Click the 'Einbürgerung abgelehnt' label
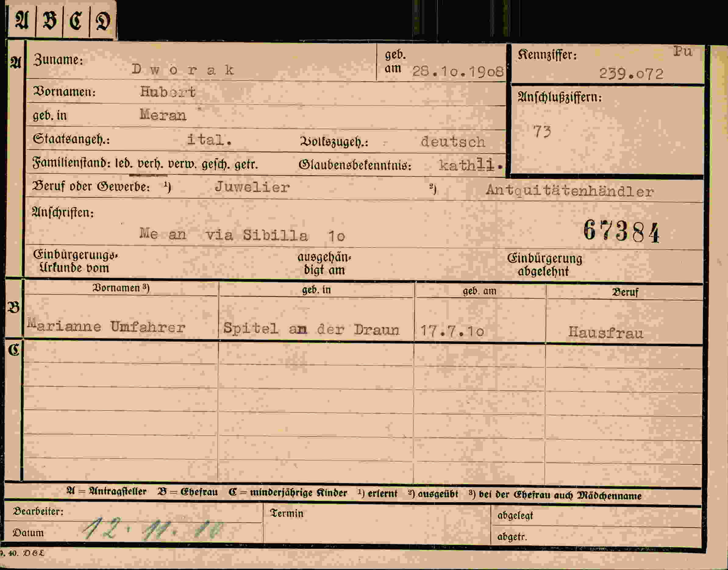This screenshot has width=728, height=570. coord(545,265)
